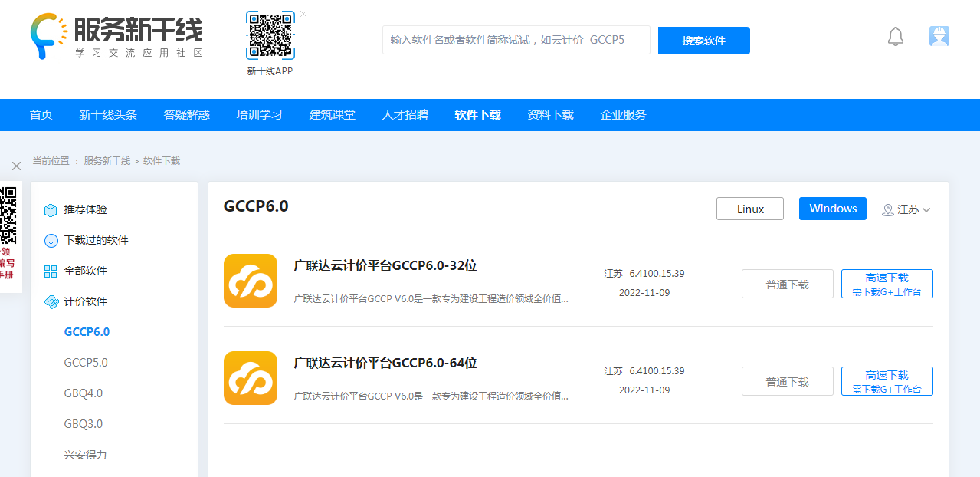Open 推荐体验 in sidebar
The width and height of the screenshot is (980, 477).
[86, 209]
